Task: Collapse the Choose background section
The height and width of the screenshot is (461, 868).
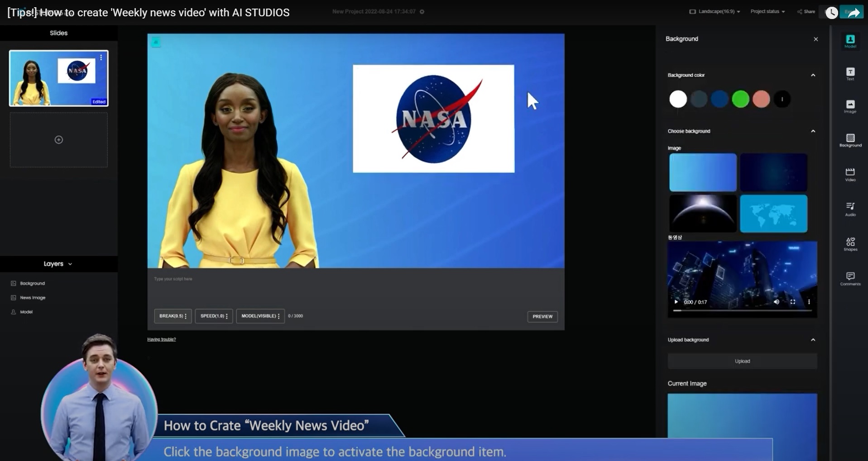Action: point(813,131)
